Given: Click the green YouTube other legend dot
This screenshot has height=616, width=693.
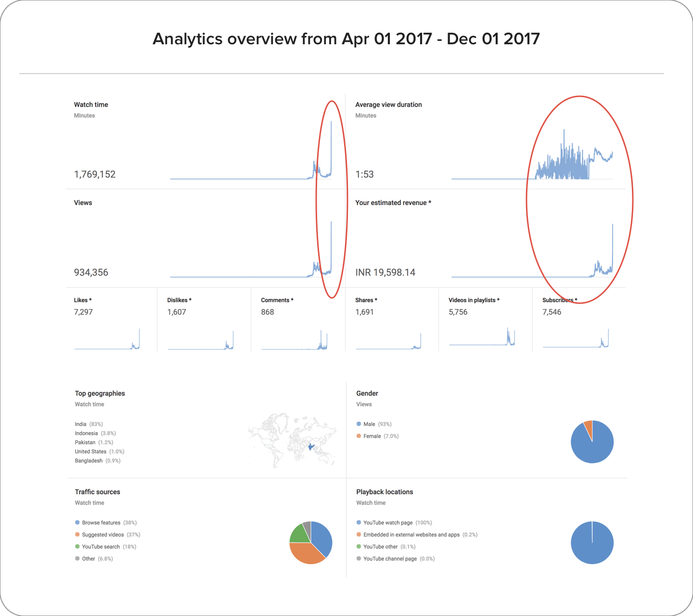Looking at the screenshot, I should coord(359,546).
